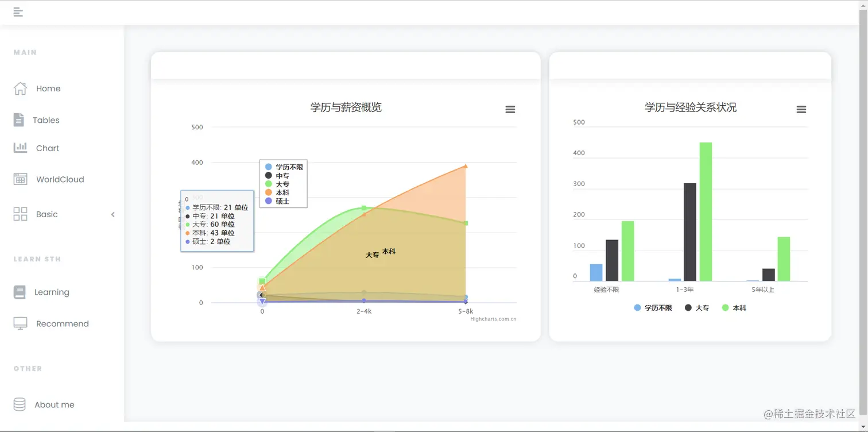868x432 pixels.
Task: Click the green 大专 data point at 5-8k
Action: tap(466, 223)
